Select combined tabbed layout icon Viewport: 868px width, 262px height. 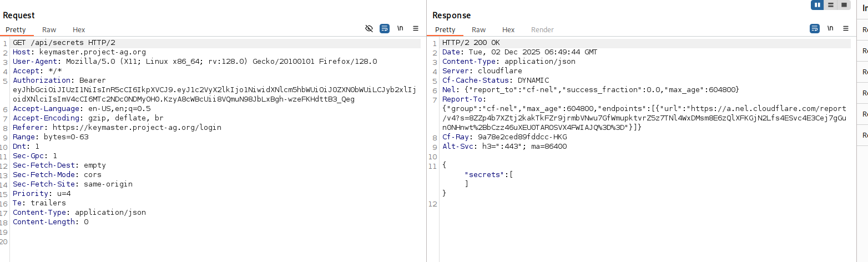[844, 5]
